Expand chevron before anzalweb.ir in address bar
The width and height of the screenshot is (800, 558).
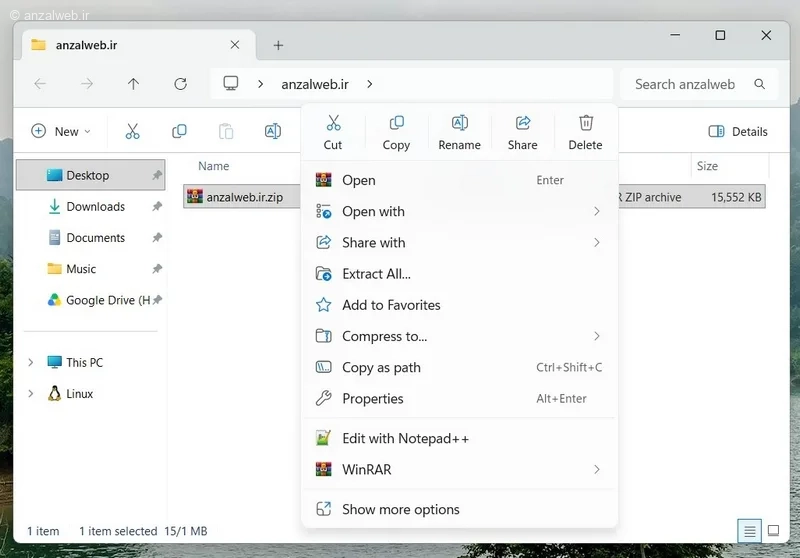pyautogui.click(x=261, y=84)
